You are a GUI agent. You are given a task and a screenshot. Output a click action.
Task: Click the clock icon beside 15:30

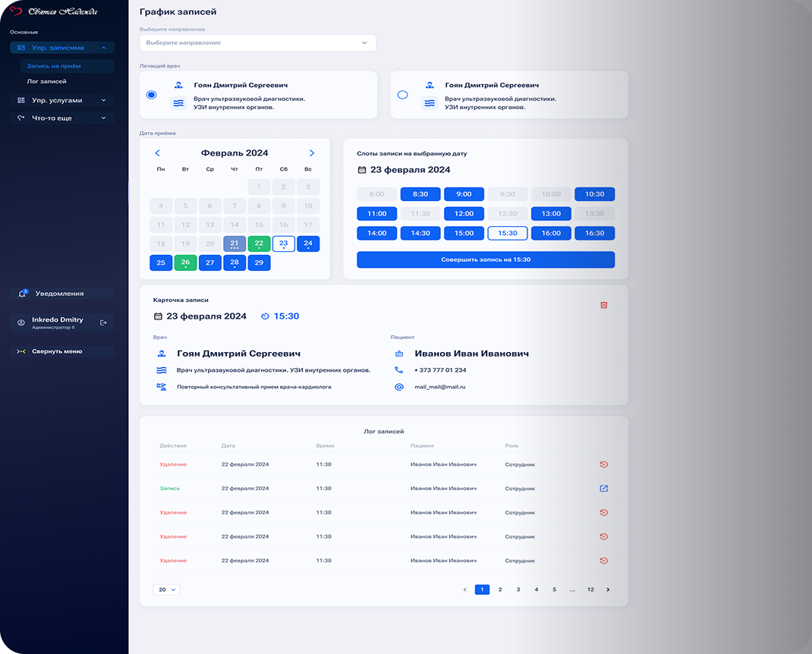point(265,316)
